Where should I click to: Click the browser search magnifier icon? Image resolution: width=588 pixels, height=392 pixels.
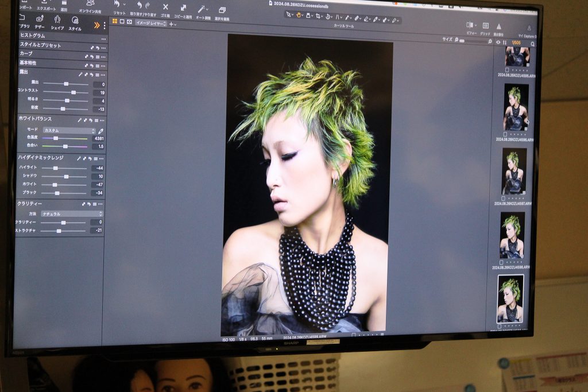click(x=532, y=44)
